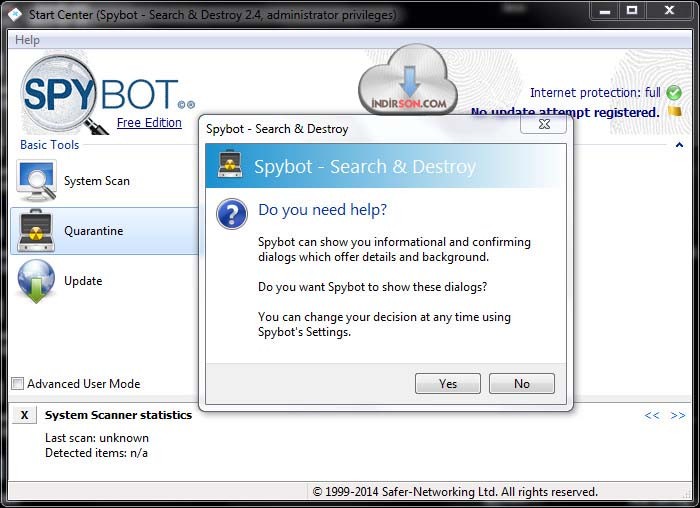Click the briefcase icon in dialog header

click(230, 164)
